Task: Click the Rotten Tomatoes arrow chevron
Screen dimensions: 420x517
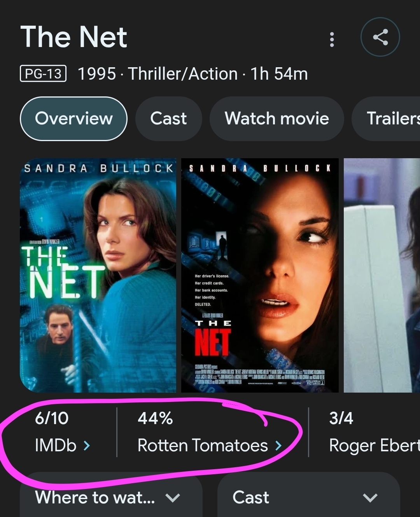Action: [278, 445]
